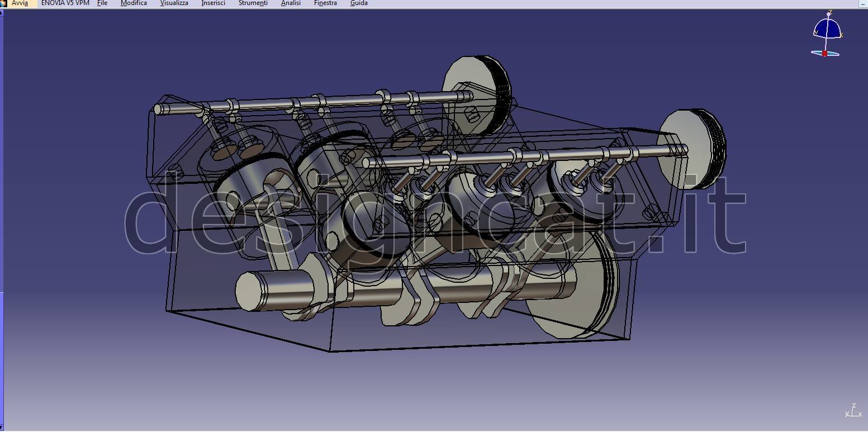Minimize the document window with the dash button
The height and width of the screenshot is (432, 868).
(x=863, y=4)
